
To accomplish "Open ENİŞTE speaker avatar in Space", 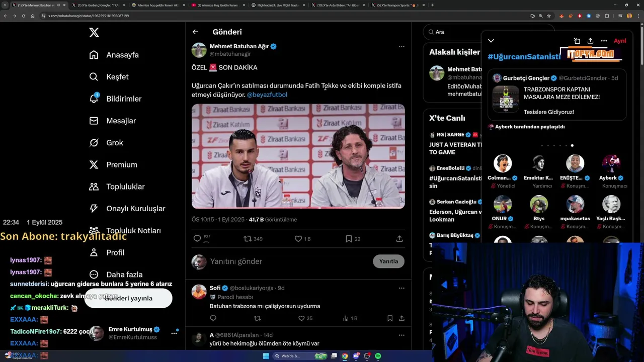I will (575, 163).
